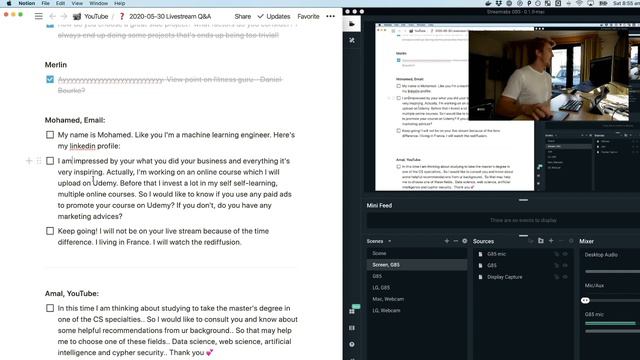Remove the selected scene with the minus icon

tap(456, 241)
